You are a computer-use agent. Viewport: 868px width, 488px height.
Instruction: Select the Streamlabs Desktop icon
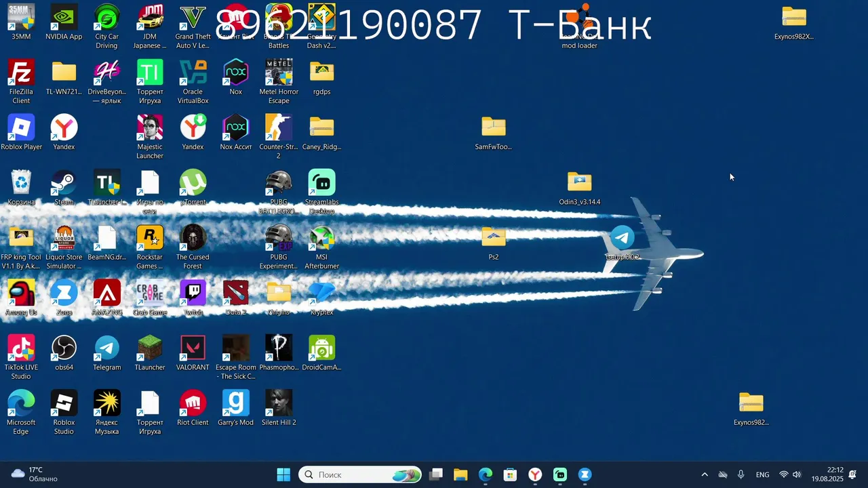321,182
